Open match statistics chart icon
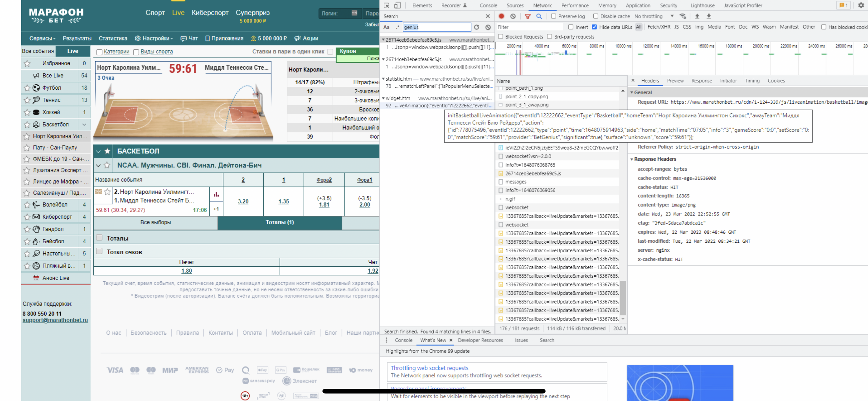Image resolution: width=868 pixels, height=401 pixels. 216,194
